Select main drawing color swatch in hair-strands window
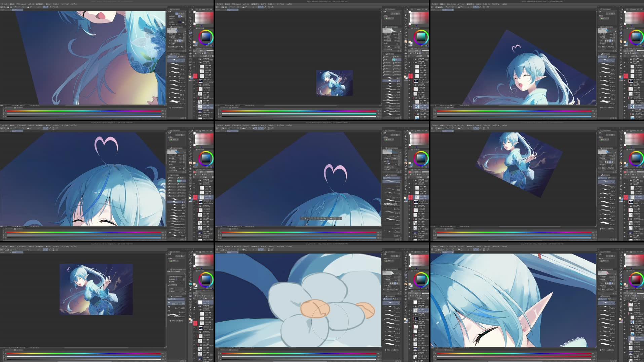The height and width of the screenshot is (362, 644). pos(194,42)
